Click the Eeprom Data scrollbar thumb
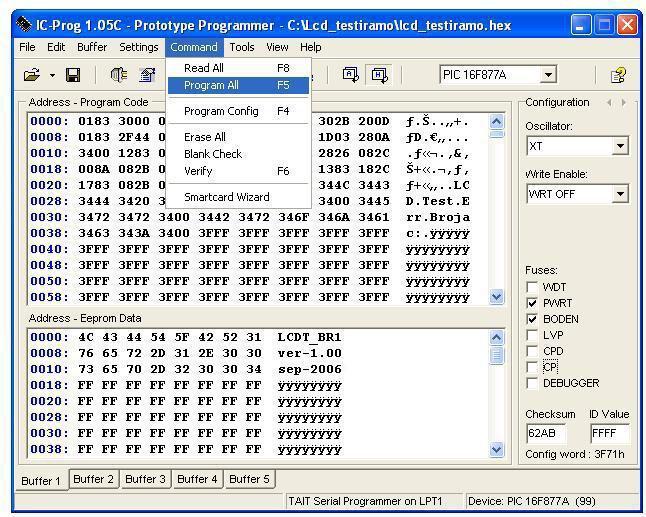Screen dimensions: 646x517 [x=496, y=355]
